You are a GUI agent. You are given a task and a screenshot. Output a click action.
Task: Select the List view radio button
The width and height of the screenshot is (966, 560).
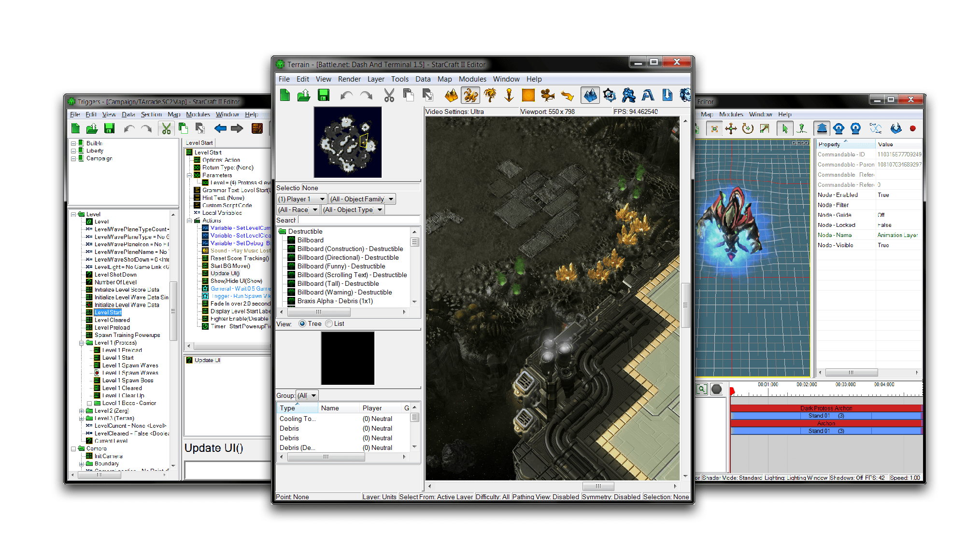(x=329, y=323)
